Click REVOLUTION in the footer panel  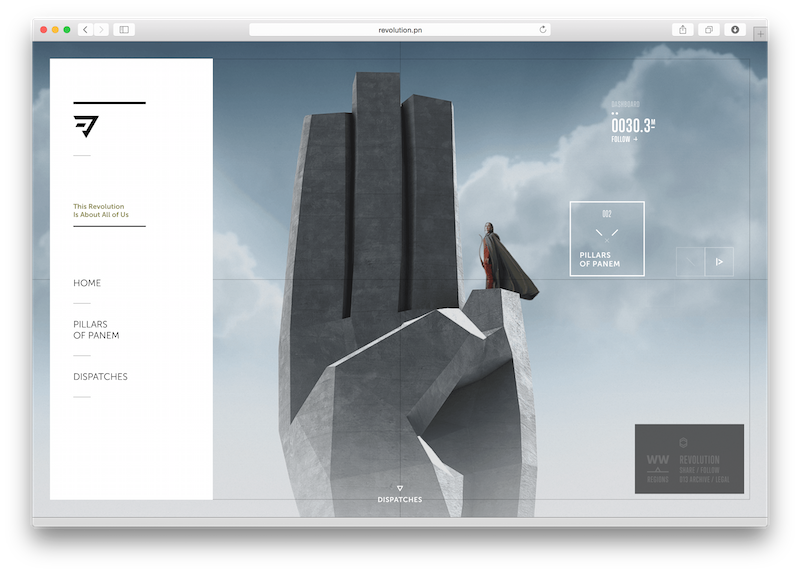[x=699, y=460]
